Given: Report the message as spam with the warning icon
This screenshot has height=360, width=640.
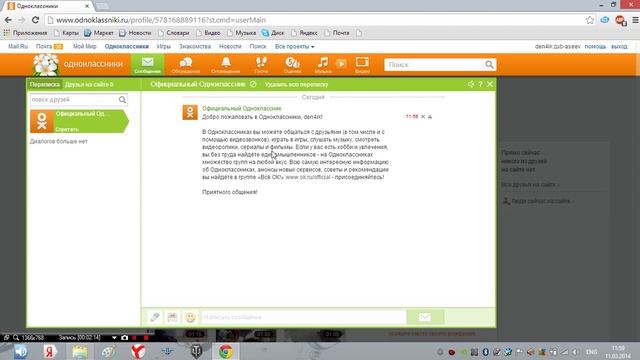Looking at the screenshot, I should (430, 117).
